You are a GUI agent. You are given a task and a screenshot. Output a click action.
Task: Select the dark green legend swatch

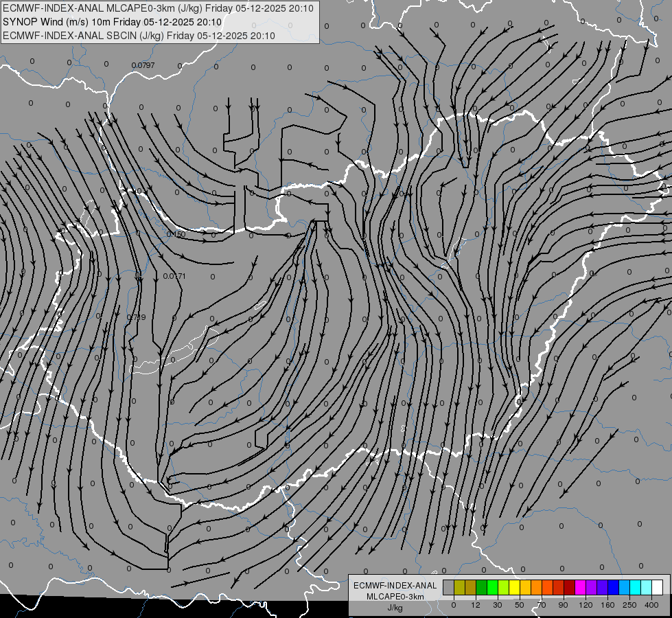click(482, 587)
